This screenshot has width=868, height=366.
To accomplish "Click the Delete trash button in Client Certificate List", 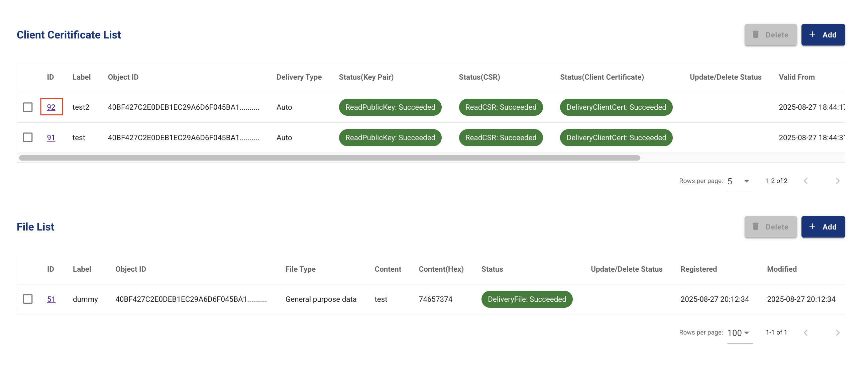I will pos(770,35).
